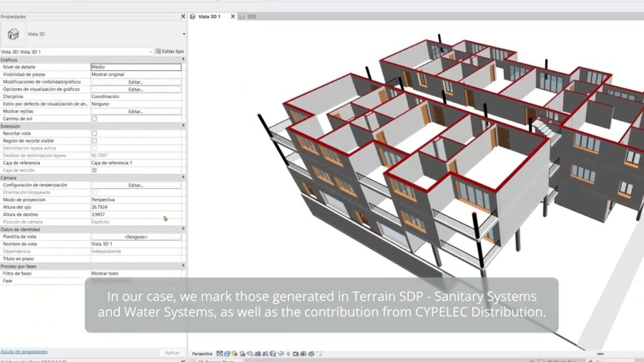The image size is (644, 362).
Task: Click the visual style icon in view control bar
Action: [x=226, y=354]
